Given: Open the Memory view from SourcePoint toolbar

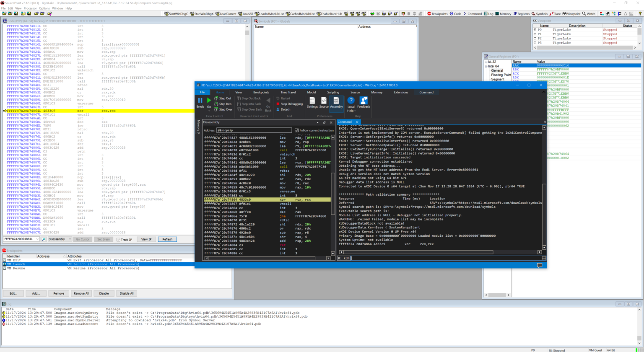Looking at the screenshot, I should (x=503, y=14).
